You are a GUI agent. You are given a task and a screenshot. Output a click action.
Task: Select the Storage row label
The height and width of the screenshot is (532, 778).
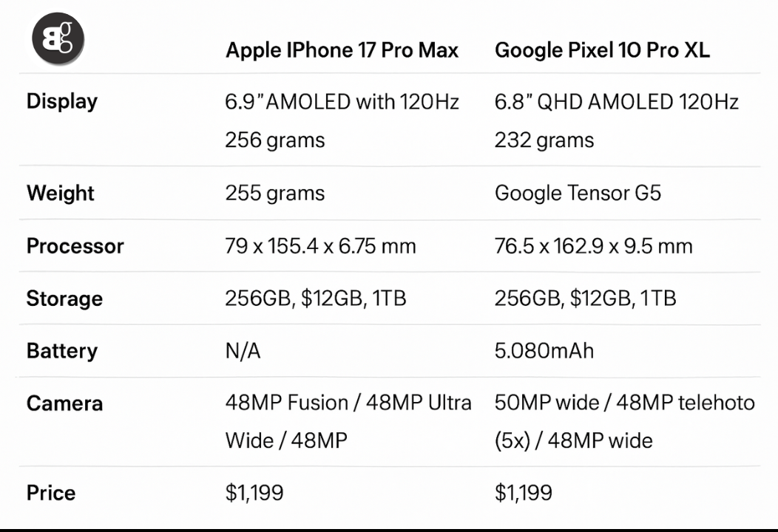(64, 299)
